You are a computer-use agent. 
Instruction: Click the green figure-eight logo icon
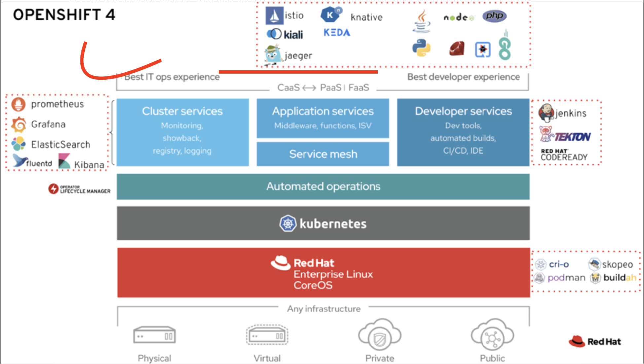[505, 49]
